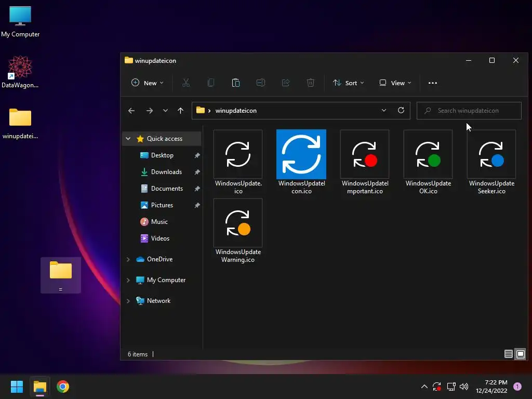The width and height of the screenshot is (532, 399).
Task: Launch Google Chrome from taskbar
Action: point(63,387)
